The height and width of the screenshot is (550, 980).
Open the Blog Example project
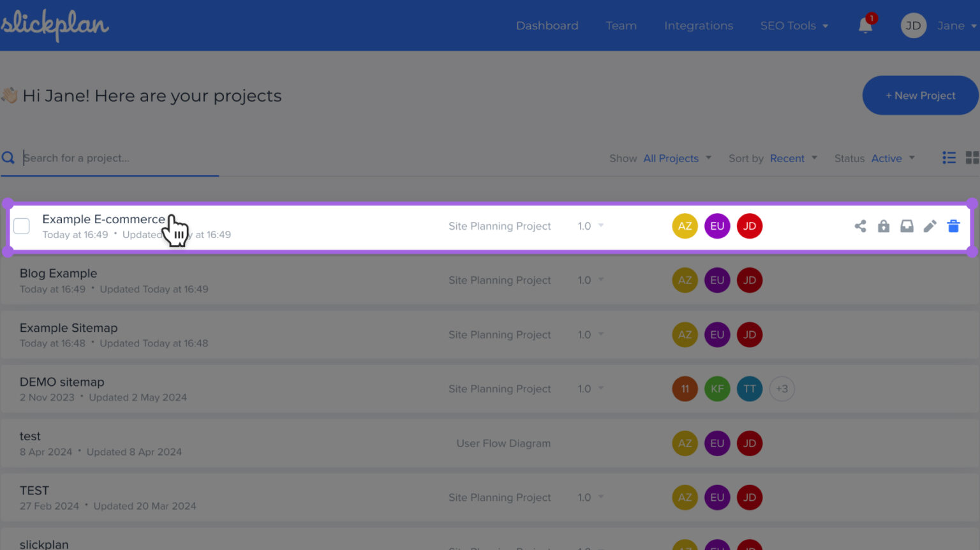(x=58, y=273)
